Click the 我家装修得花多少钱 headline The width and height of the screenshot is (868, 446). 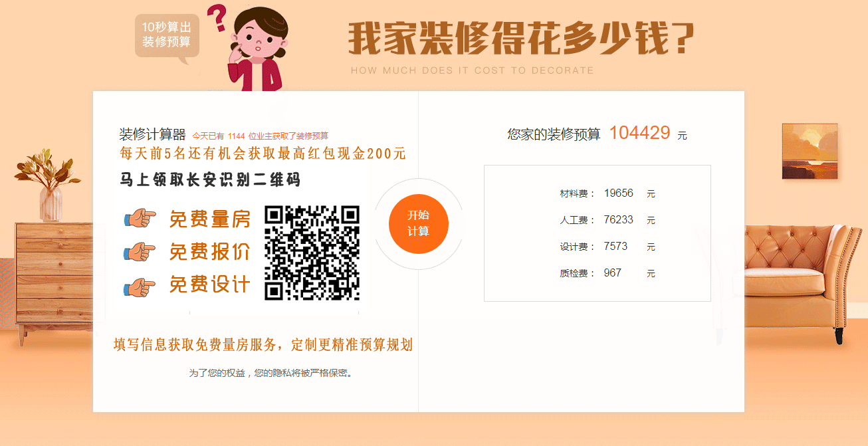521,39
